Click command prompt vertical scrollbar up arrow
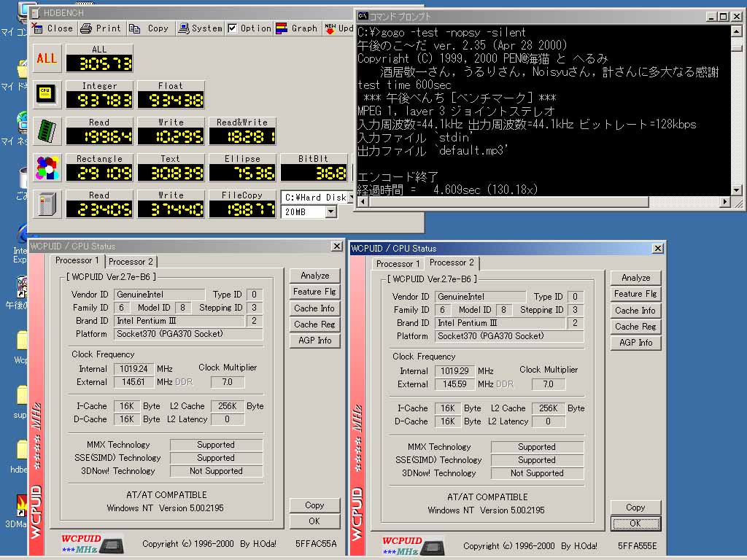The width and height of the screenshot is (747, 560). pyautogui.click(x=736, y=31)
